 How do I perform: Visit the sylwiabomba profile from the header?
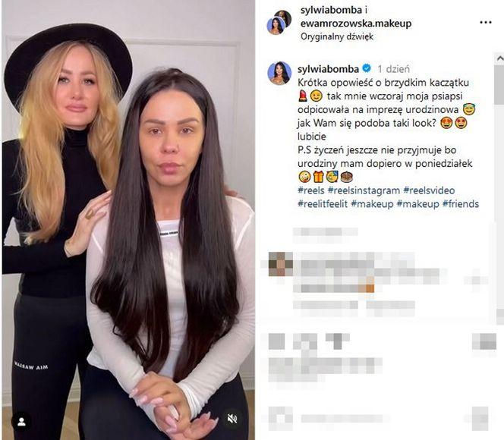click(x=331, y=11)
